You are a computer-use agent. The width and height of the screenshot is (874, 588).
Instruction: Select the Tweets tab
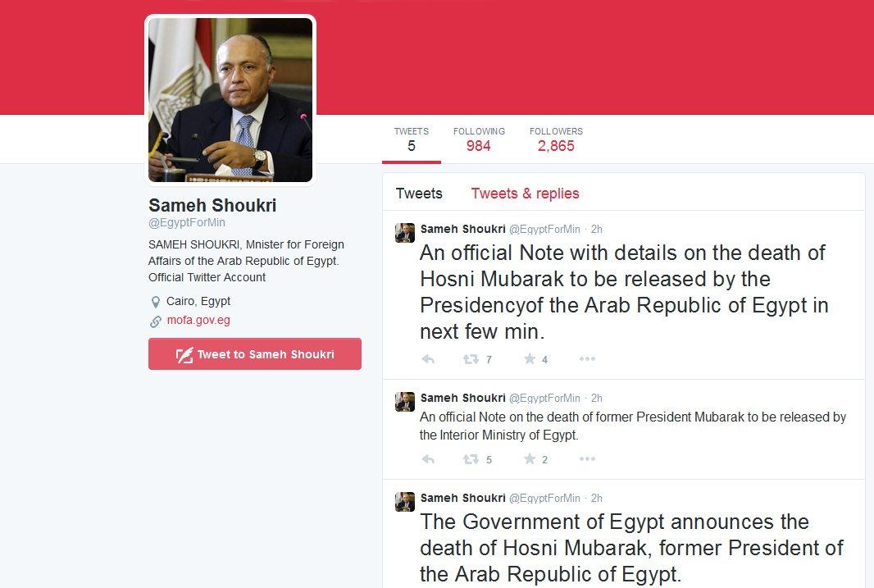(419, 194)
